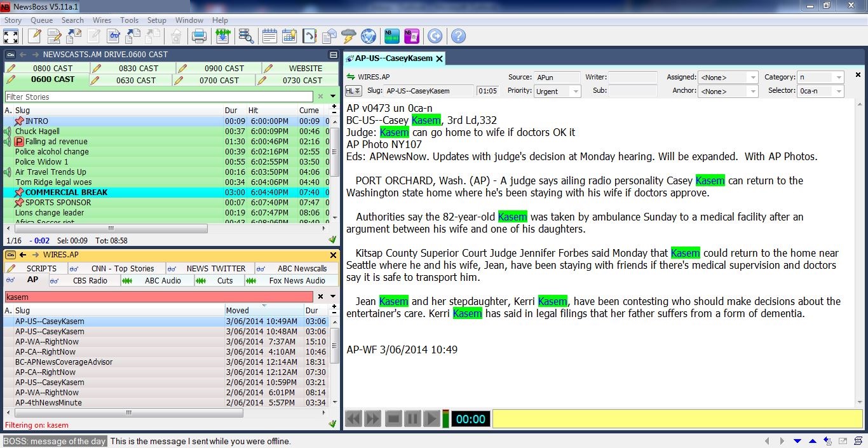The width and height of the screenshot is (868, 448).
Task: Click the horizontal scrollbar under rundown list
Action: (111, 228)
